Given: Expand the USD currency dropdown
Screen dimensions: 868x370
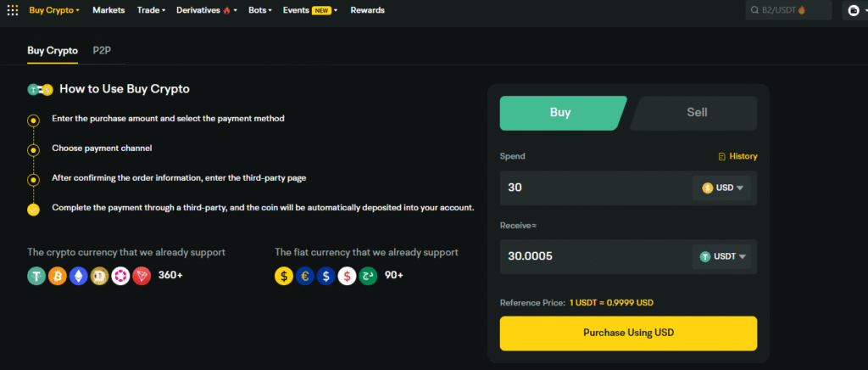Looking at the screenshot, I should [x=722, y=188].
